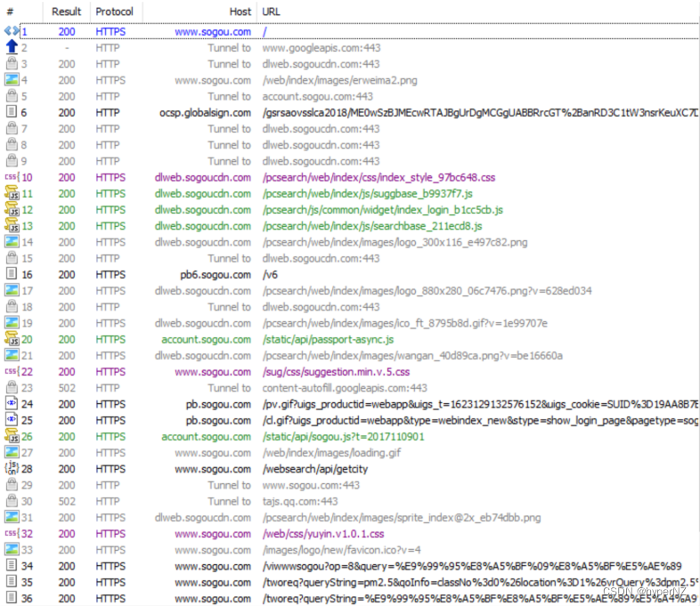Select the /websearch/api/getcity URL
The height and width of the screenshot is (606, 700).
point(314,469)
